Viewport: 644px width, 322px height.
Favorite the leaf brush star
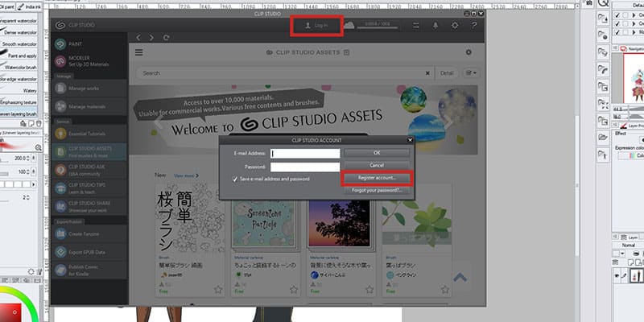pos(445,290)
